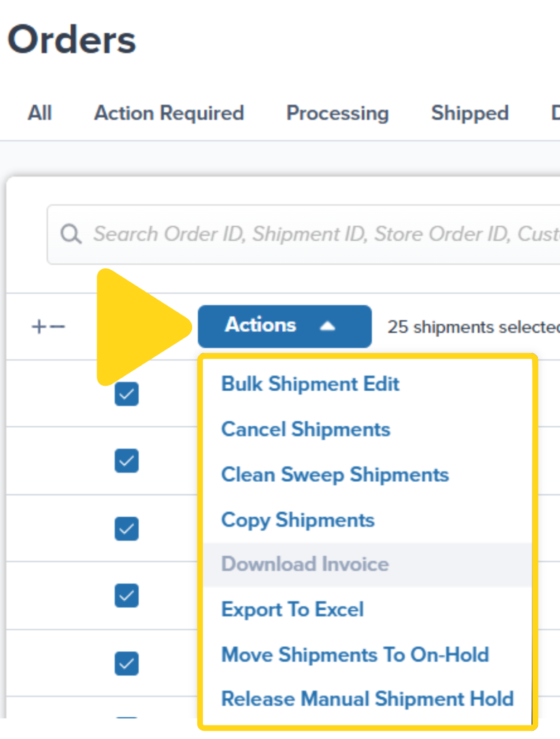Click Download Invoice menu entry
Image resolution: width=560 pixels, height=739 pixels.
pyautogui.click(x=368, y=564)
